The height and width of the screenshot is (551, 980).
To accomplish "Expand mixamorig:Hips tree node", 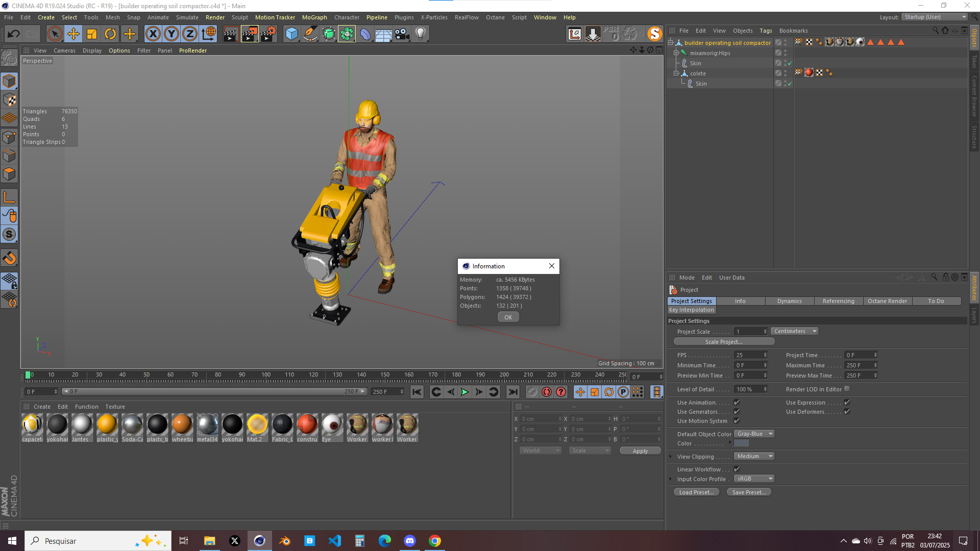I will point(676,53).
